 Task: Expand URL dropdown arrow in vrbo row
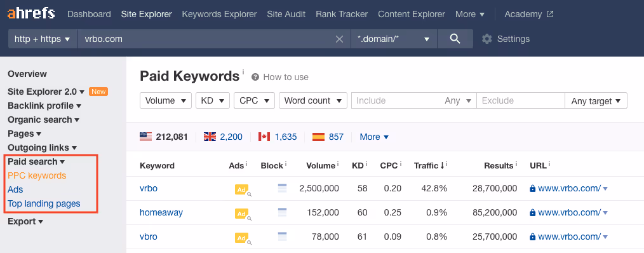(x=605, y=189)
